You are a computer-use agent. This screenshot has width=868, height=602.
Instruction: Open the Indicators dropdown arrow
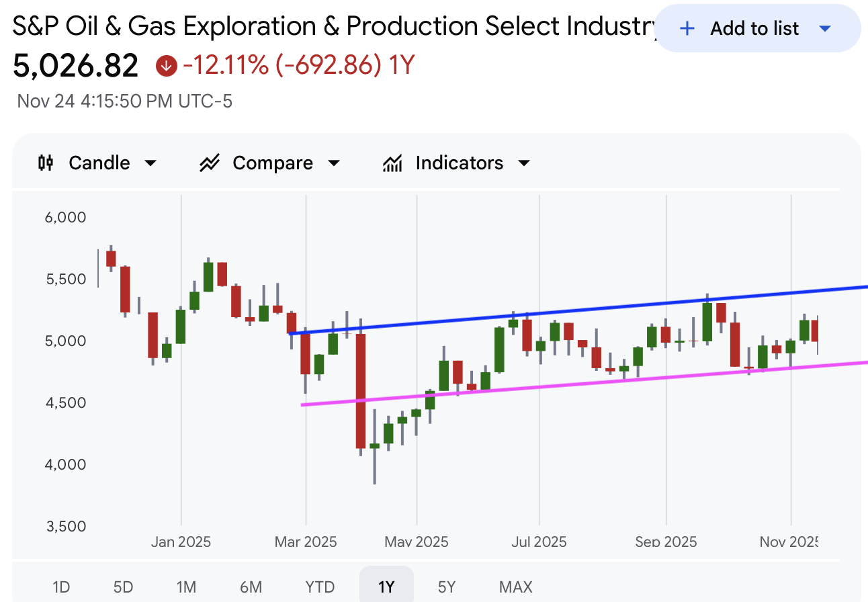tap(524, 163)
